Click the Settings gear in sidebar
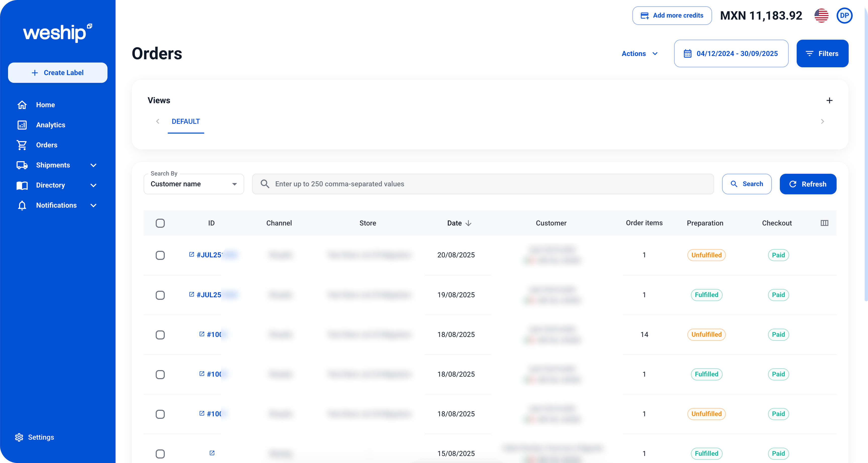 [x=19, y=437]
